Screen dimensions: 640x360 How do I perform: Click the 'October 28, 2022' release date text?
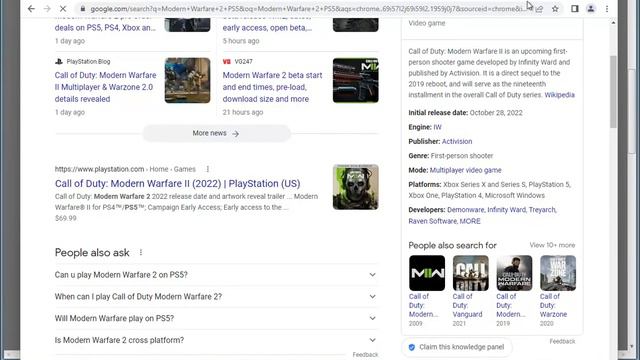click(496, 113)
